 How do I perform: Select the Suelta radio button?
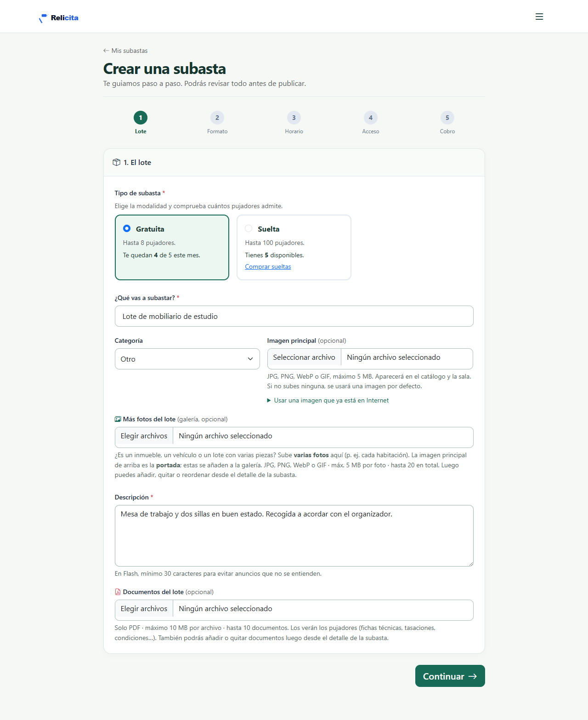click(249, 228)
